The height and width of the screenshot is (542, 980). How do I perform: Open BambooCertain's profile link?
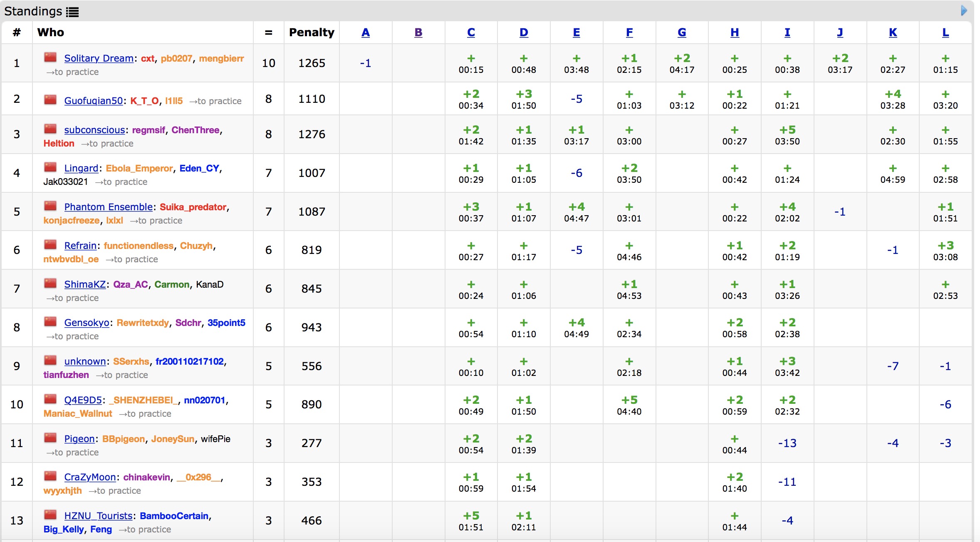(x=174, y=516)
